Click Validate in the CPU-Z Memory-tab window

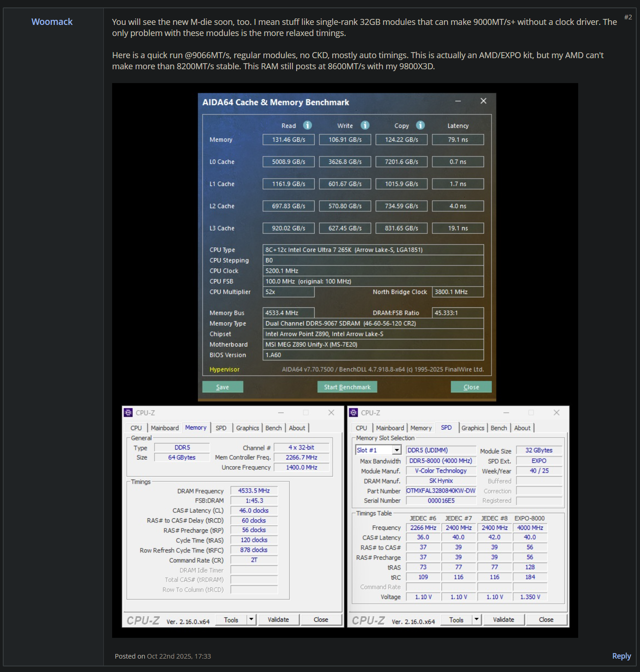pyautogui.click(x=278, y=619)
